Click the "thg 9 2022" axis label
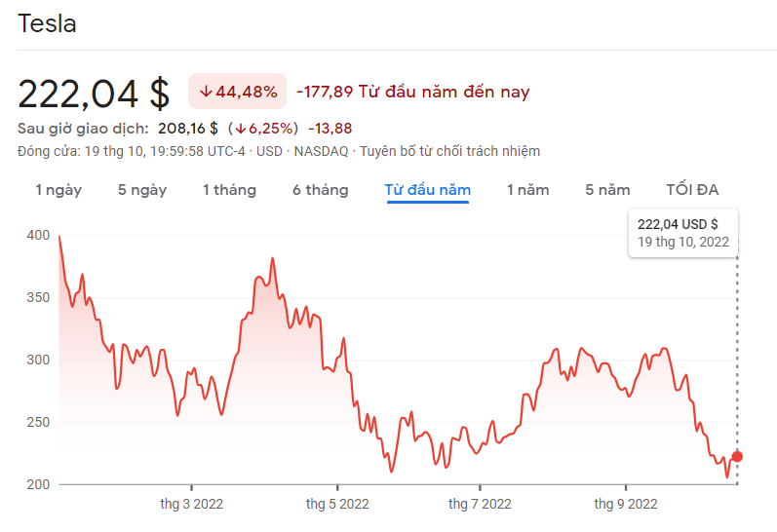Screen dimensions: 777x532 click(626, 504)
